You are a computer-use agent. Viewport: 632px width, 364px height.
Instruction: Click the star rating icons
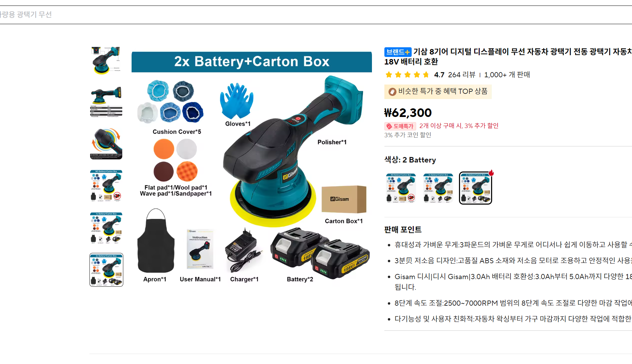[x=407, y=75]
